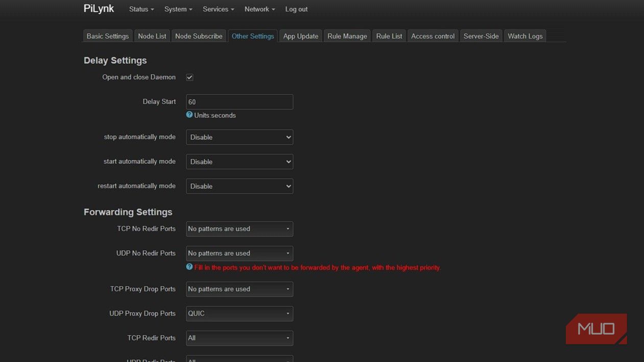Viewport: 644px width, 362px height.
Task: Click the Delay Settings heading
Action: (115, 60)
